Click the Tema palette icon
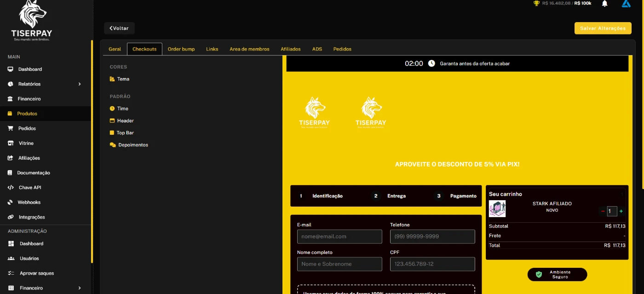 pos(112,79)
